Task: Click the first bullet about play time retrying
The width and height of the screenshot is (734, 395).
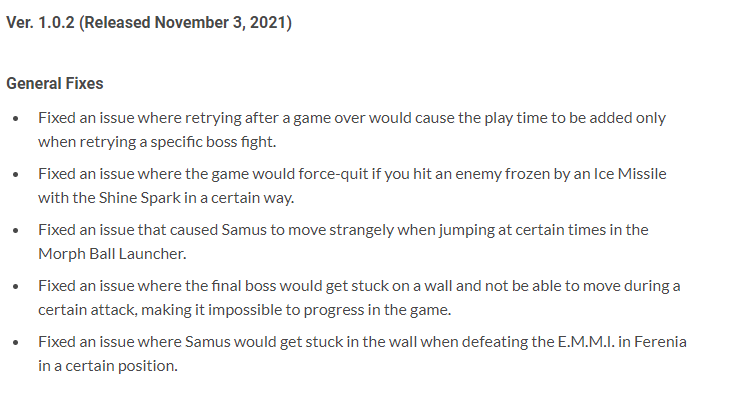Action: pyautogui.click(x=352, y=130)
